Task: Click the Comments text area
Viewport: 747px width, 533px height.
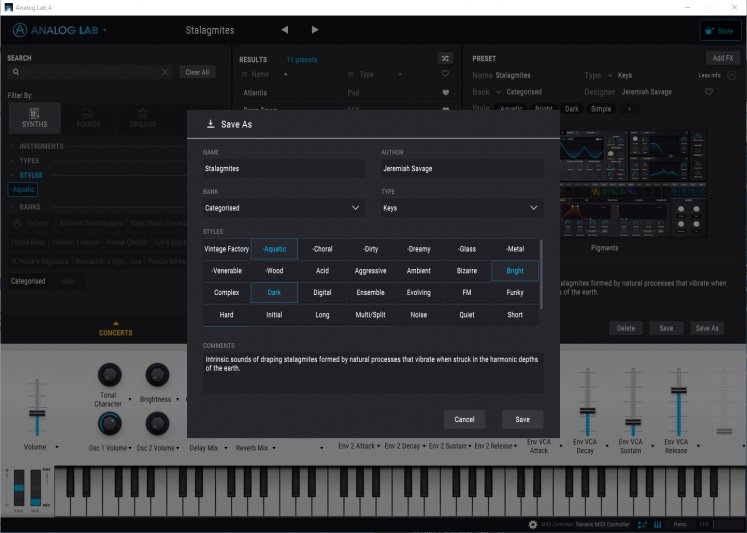Action: click(x=373, y=373)
